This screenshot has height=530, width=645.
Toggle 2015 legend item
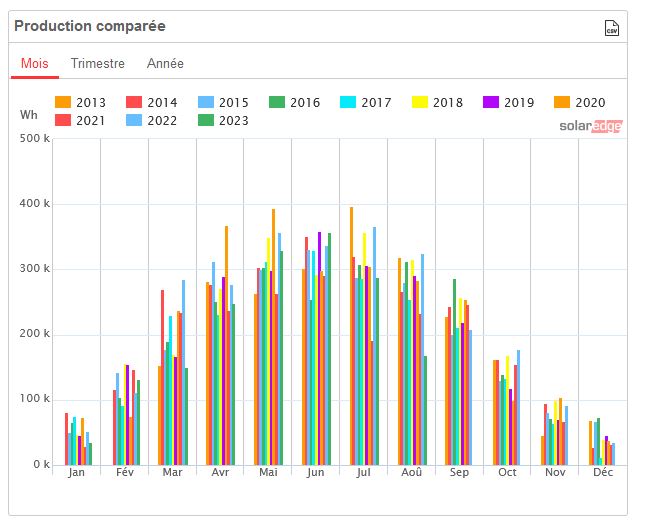click(223, 102)
